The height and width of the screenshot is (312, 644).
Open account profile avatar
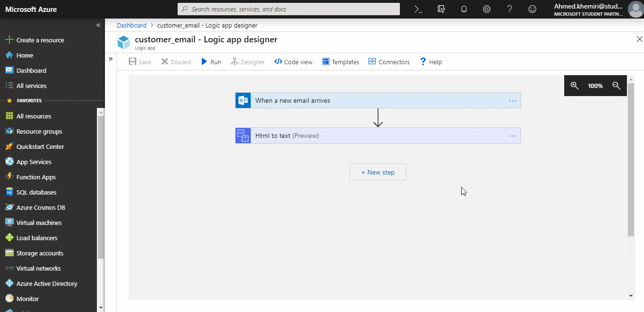pos(635,9)
